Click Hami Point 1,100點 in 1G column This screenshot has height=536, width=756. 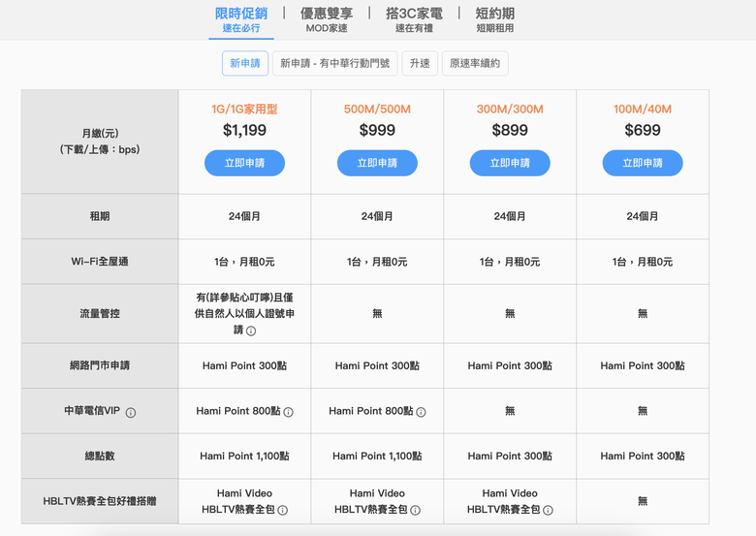tap(244, 456)
